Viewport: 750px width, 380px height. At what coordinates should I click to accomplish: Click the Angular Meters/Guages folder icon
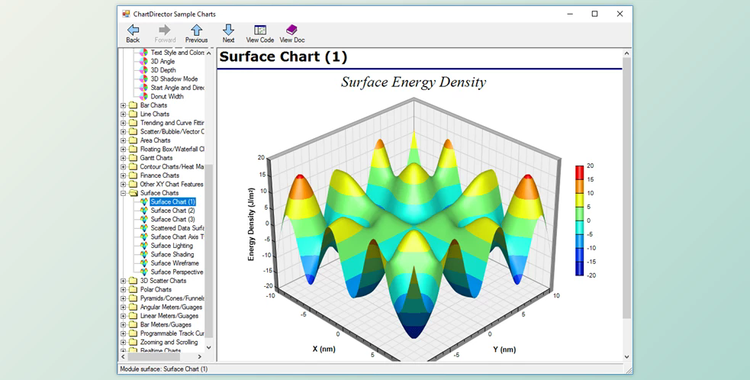tap(132, 307)
